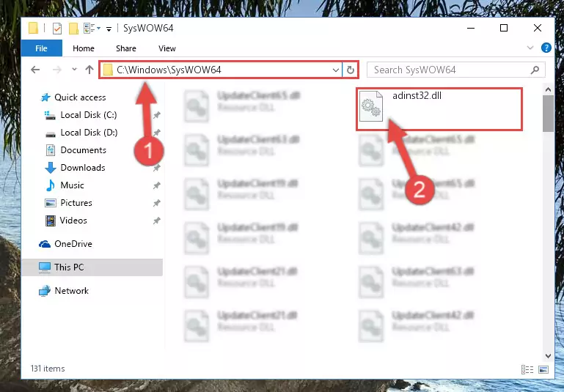
Task: Click the Properties quick access toolbar icon
Action: 56,29
